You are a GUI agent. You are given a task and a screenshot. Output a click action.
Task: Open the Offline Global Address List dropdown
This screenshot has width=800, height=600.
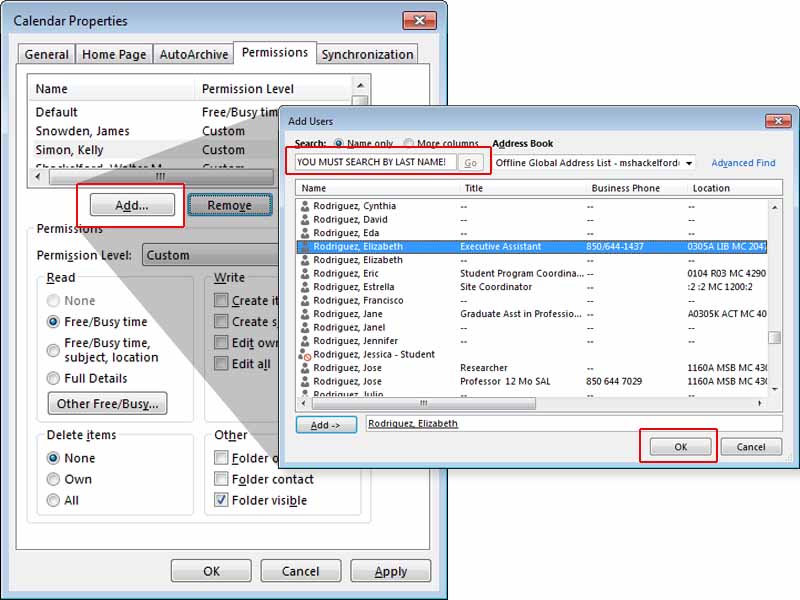(x=689, y=163)
